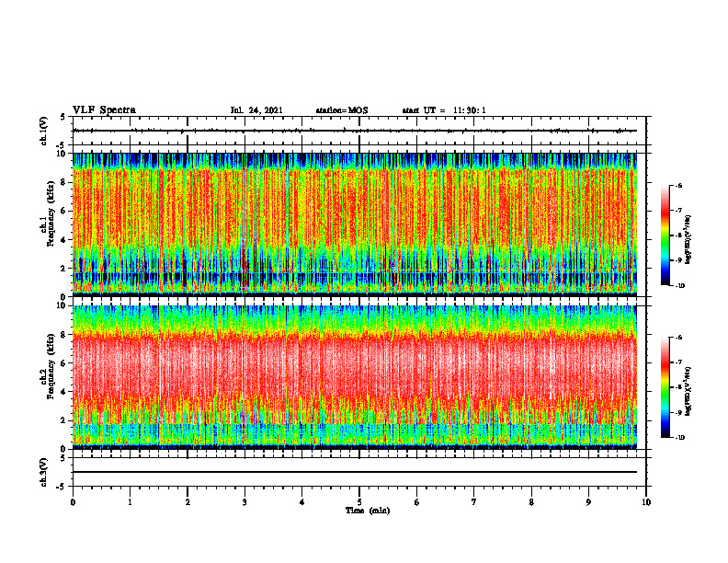Click the ch.1 colorbar "log(PSD)" label
The height and width of the screenshot is (563, 728).
tap(688, 239)
